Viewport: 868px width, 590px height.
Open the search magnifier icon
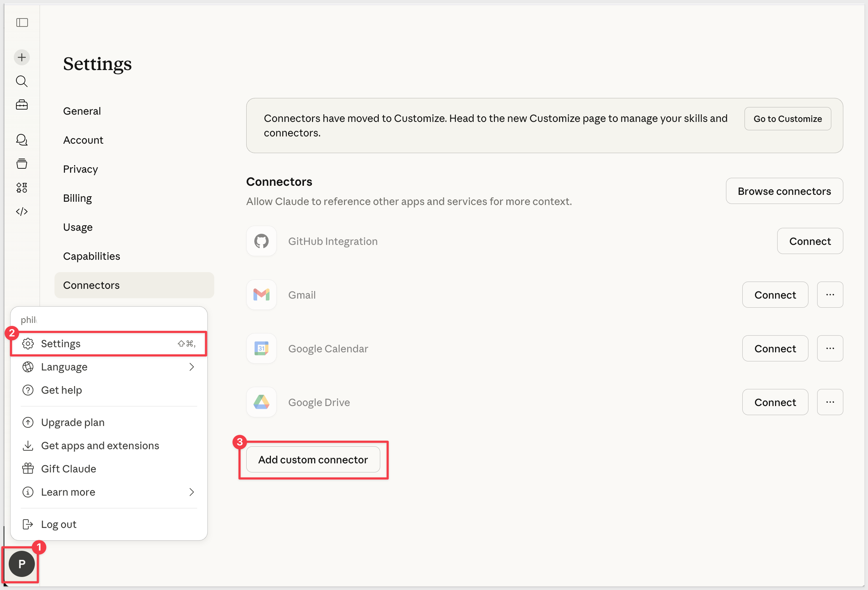(22, 81)
